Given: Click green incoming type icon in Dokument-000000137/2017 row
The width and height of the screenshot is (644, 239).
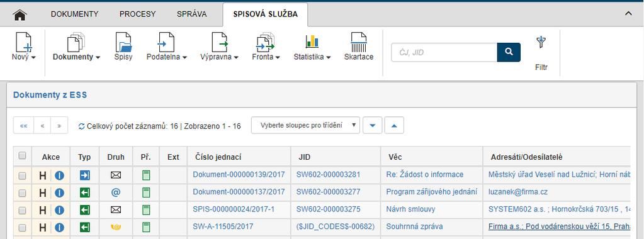Looking at the screenshot, I should 85,192.
